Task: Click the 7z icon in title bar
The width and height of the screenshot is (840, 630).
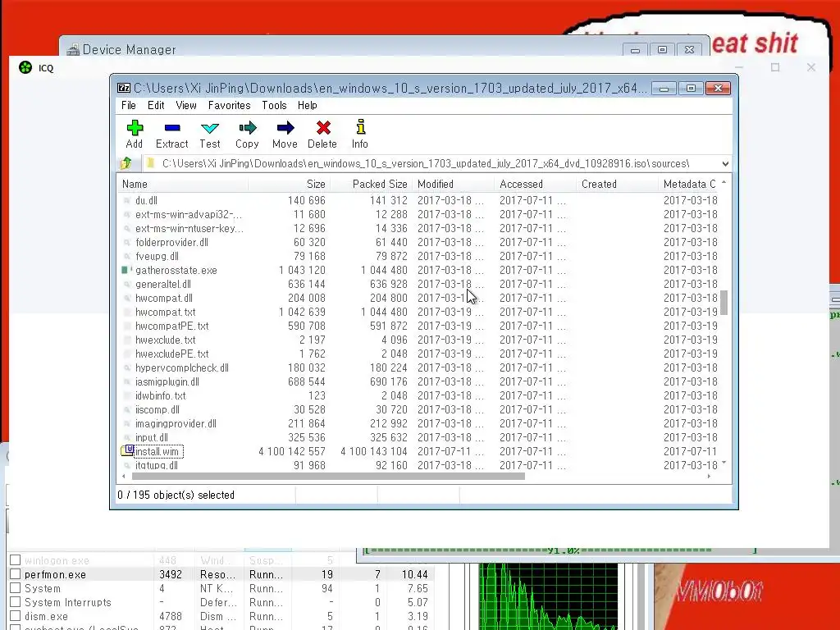Action: click(124, 88)
